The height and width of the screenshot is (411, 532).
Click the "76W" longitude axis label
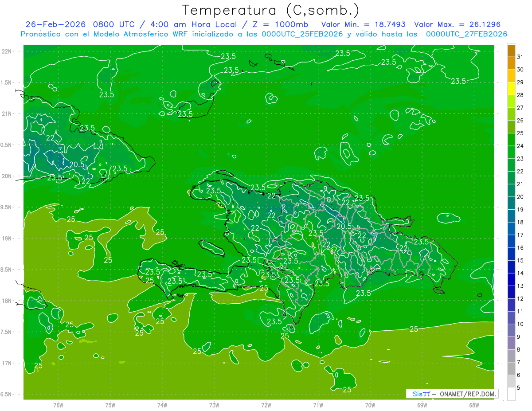pyautogui.click(x=58, y=405)
